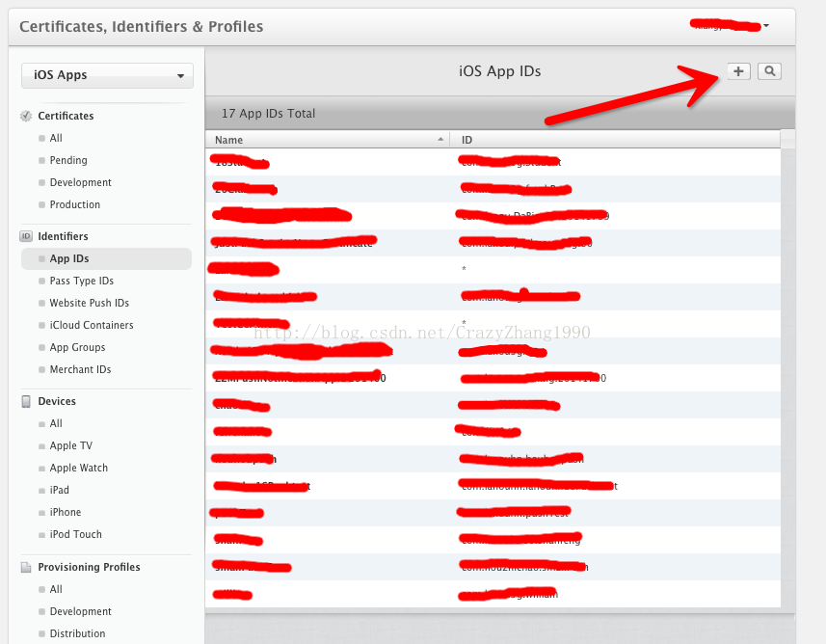
Task: Show All devices
Action: pyautogui.click(x=56, y=424)
